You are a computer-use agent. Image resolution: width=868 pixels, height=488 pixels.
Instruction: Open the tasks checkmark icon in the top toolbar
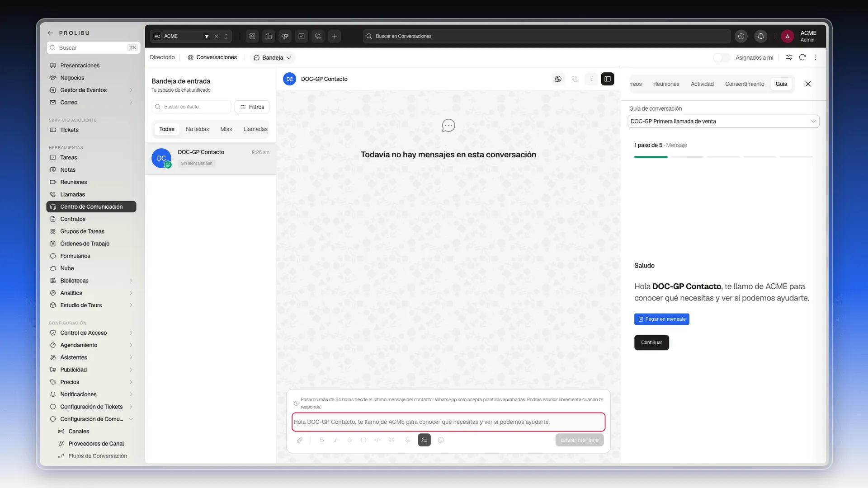click(x=302, y=36)
